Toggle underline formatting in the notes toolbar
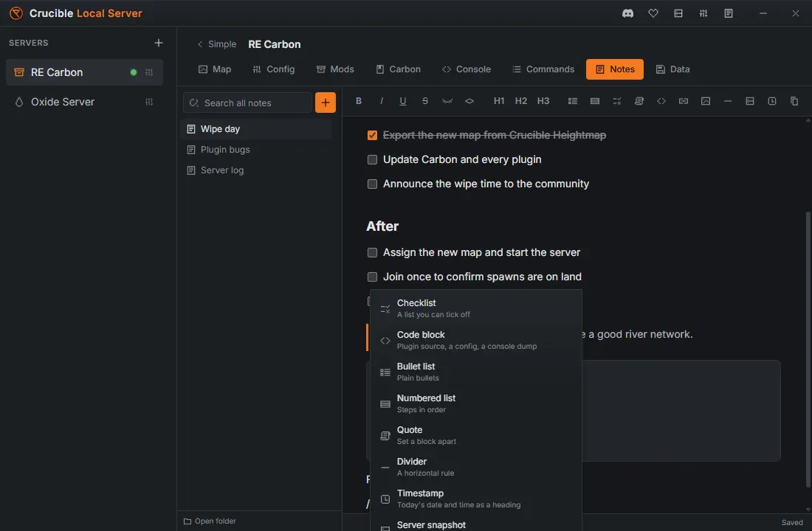 [403, 101]
